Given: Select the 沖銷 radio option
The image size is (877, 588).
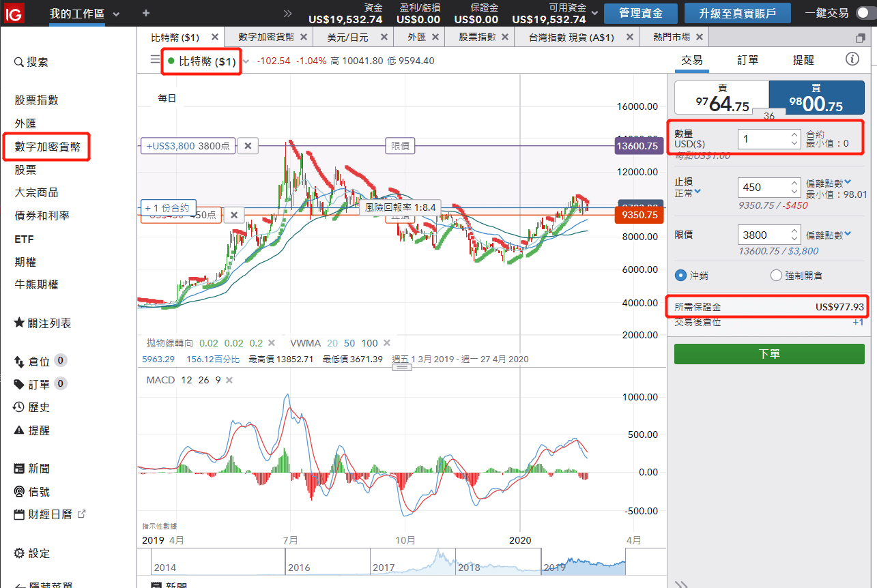Looking at the screenshot, I should [x=680, y=276].
